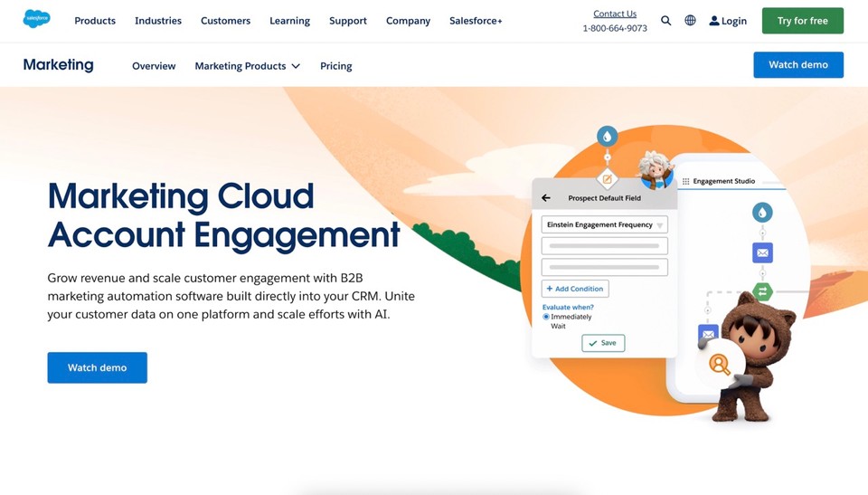Click the first empty field below the dropdown
Viewport: 868px width, 495px height.
(x=605, y=245)
